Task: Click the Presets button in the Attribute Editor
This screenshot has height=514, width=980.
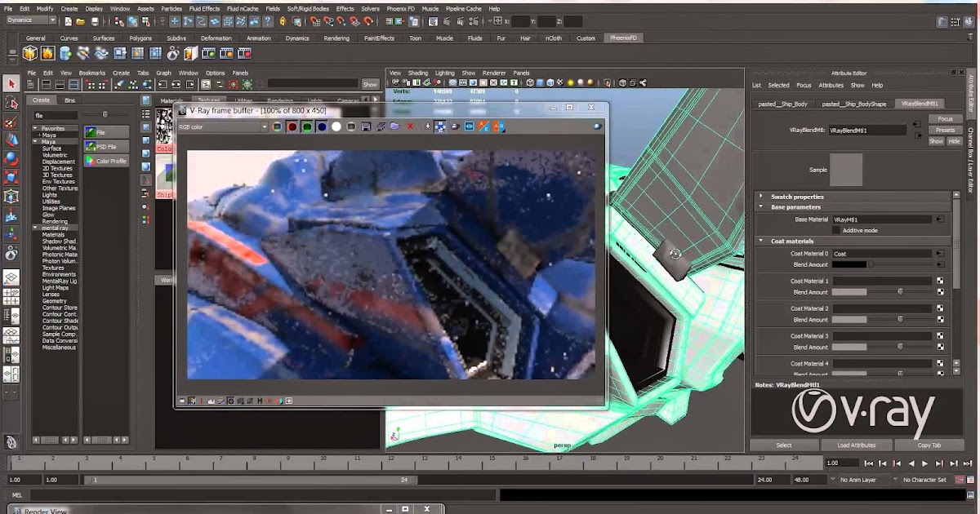Action: pyautogui.click(x=945, y=130)
